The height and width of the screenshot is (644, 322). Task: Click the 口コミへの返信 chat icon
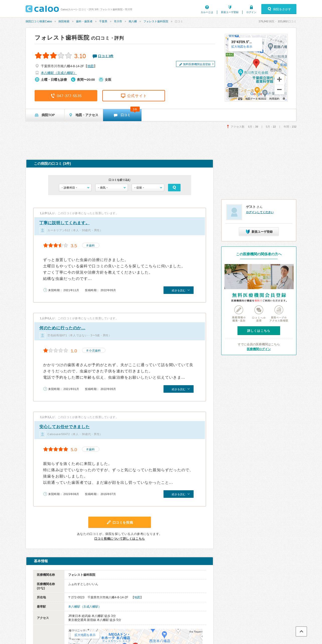259,310
